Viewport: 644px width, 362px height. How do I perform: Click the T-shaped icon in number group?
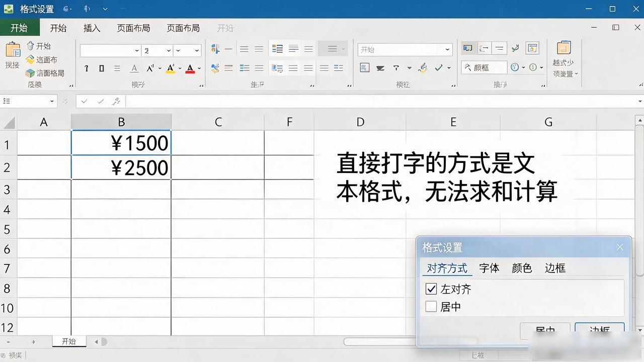tap(396, 68)
